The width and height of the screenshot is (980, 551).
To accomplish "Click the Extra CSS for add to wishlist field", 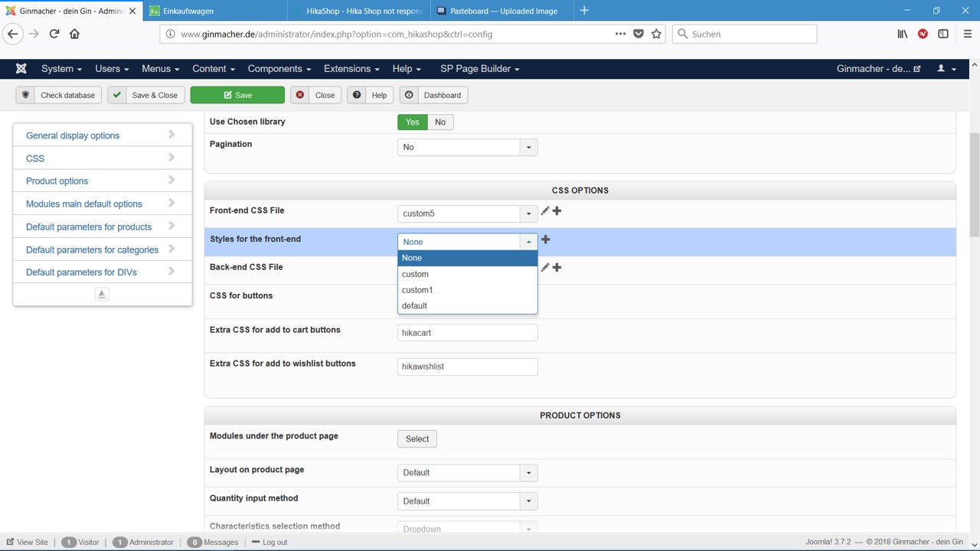I will (x=467, y=367).
